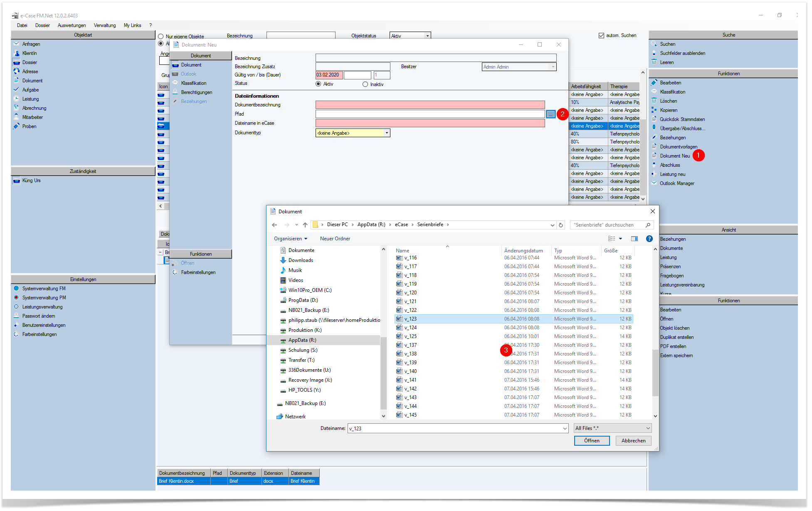Open recent locations dropdown arrow
Image resolution: width=812 pixels, height=511 pixels.
click(x=296, y=225)
